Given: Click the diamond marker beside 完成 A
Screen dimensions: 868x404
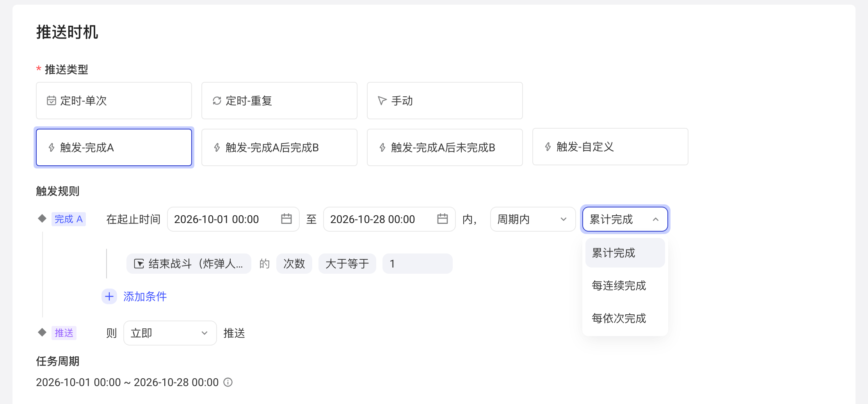Looking at the screenshot, I should point(42,218).
